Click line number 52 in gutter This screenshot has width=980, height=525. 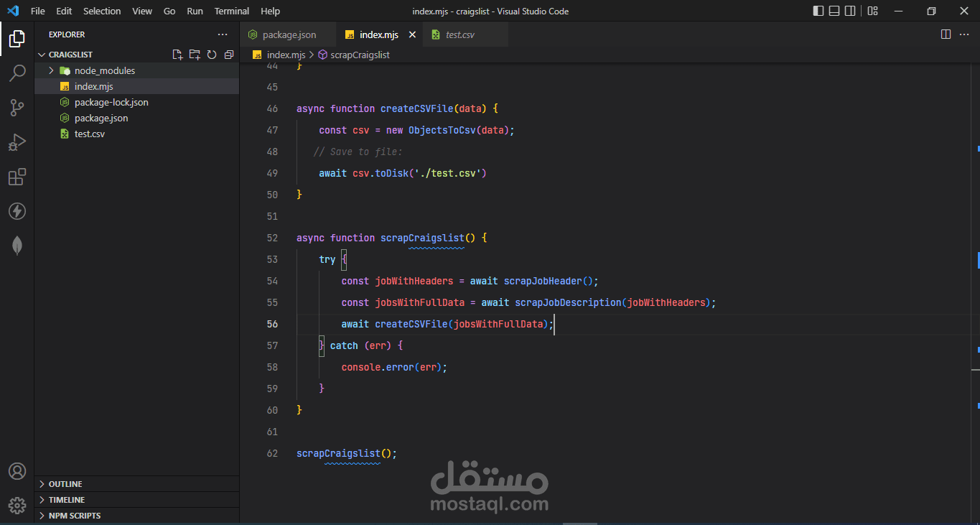point(271,238)
